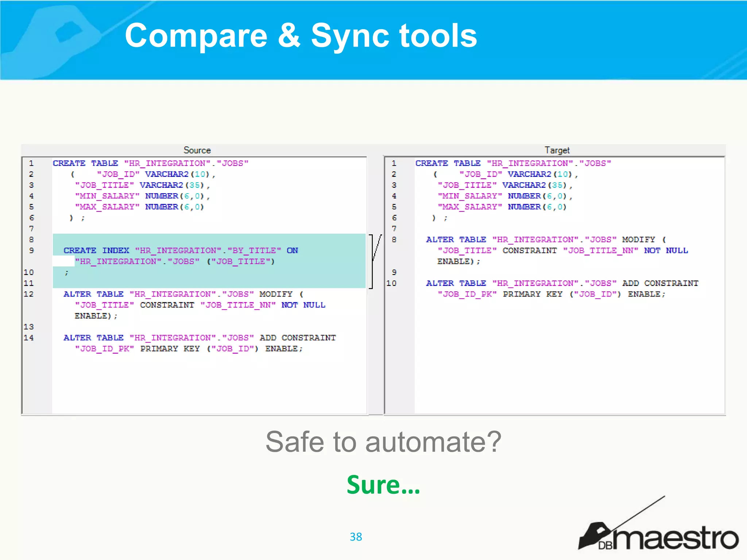Click the Source pane header

click(x=197, y=150)
